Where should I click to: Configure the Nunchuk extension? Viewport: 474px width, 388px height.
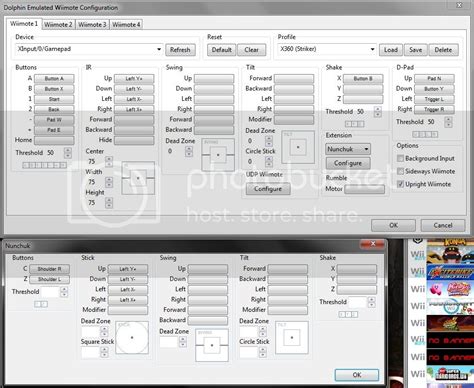[x=348, y=163]
